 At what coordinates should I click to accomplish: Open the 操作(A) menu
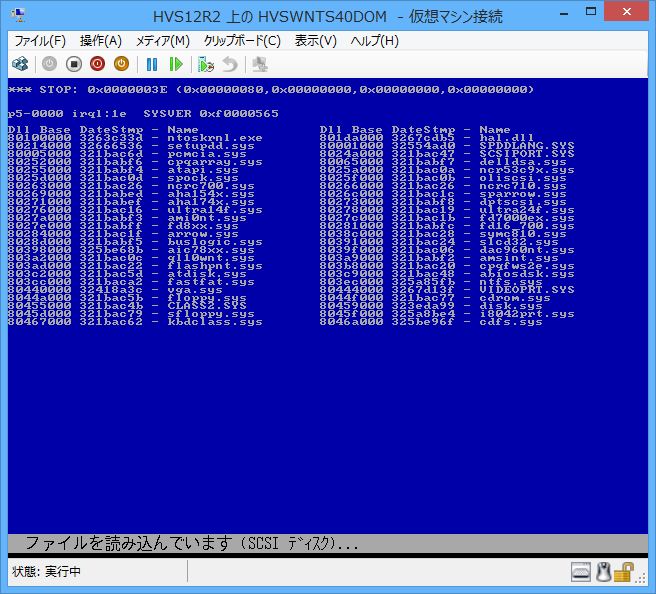pos(101,41)
